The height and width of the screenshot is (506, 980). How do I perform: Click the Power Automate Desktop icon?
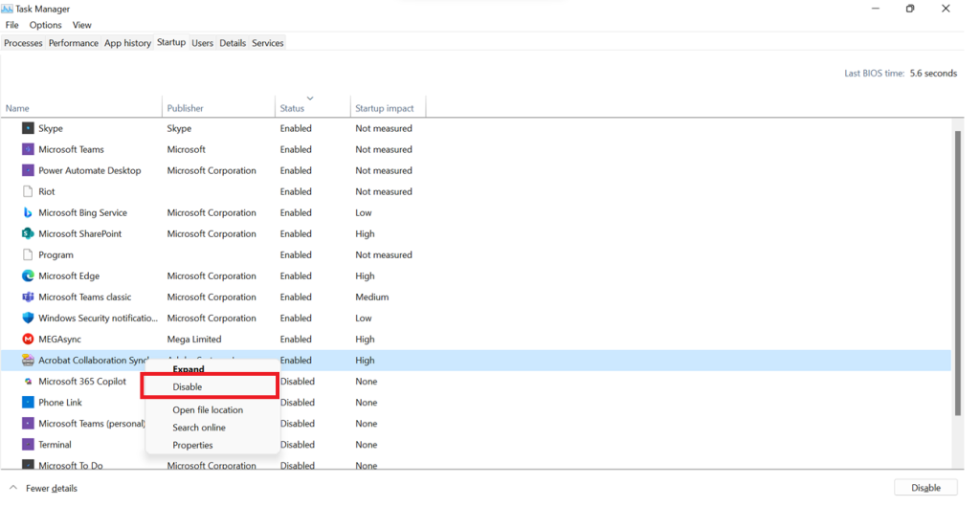(x=28, y=170)
